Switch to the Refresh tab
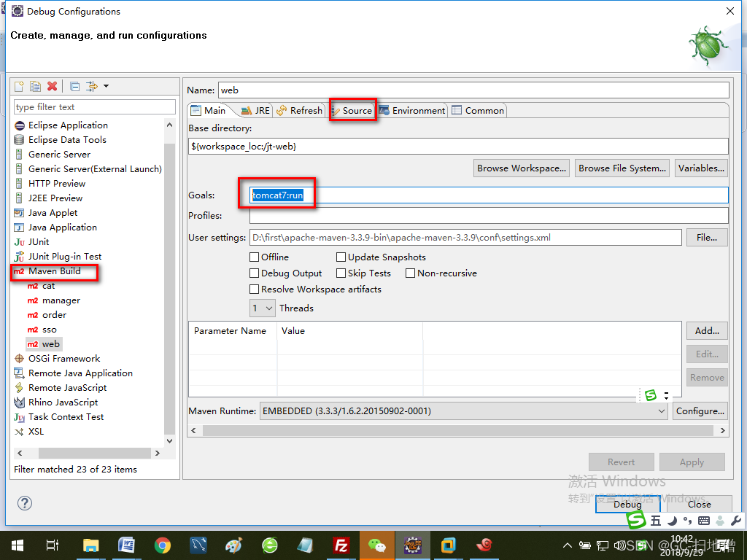The image size is (747, 560). (299, 111)
